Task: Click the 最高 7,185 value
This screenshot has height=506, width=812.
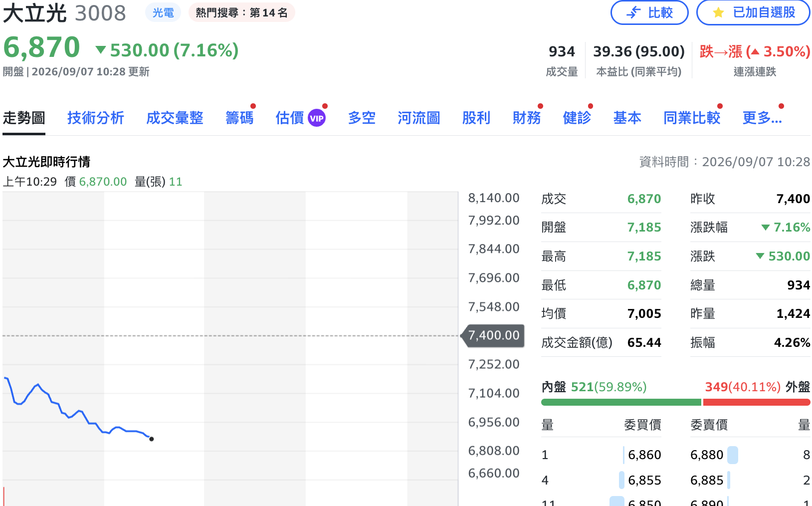Action: click(x=644, y=256)
